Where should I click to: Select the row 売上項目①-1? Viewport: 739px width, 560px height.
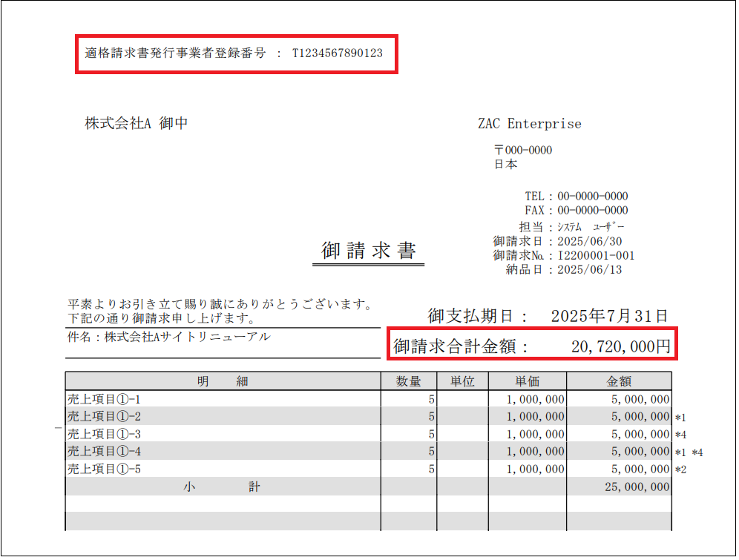(x=104, y=400)
